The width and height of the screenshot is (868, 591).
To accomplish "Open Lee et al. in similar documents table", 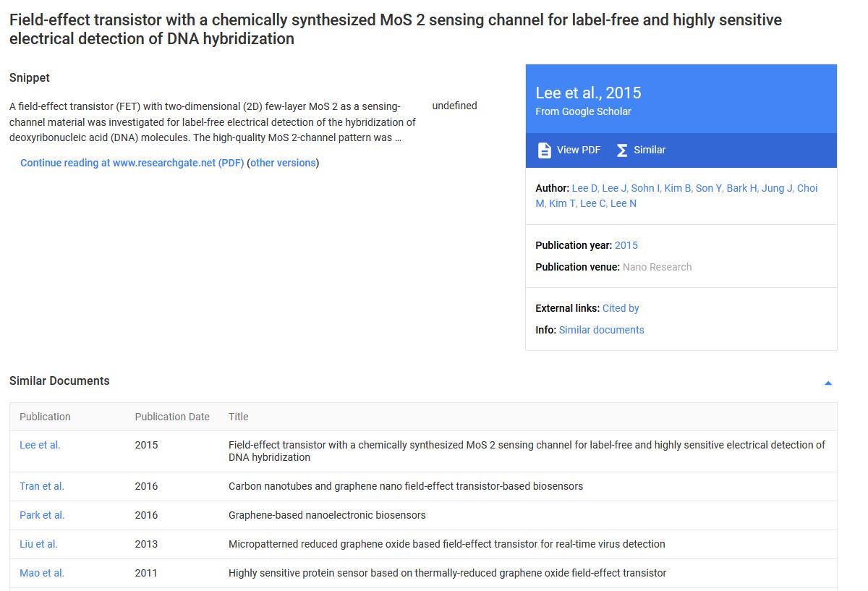I will pos(40,445).
